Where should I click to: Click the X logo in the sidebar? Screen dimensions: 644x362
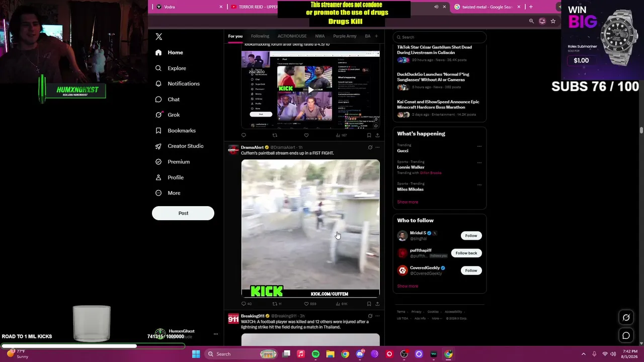[x=159, y=37]
